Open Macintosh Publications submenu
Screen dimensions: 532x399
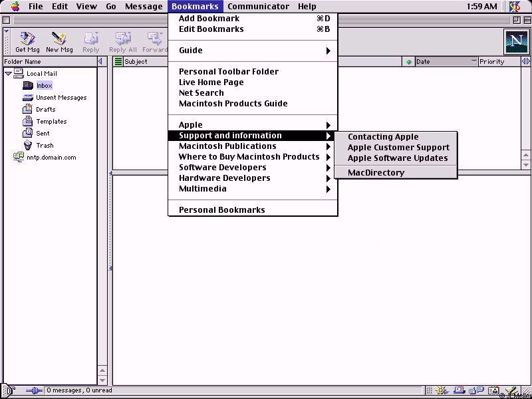[253, 146]
